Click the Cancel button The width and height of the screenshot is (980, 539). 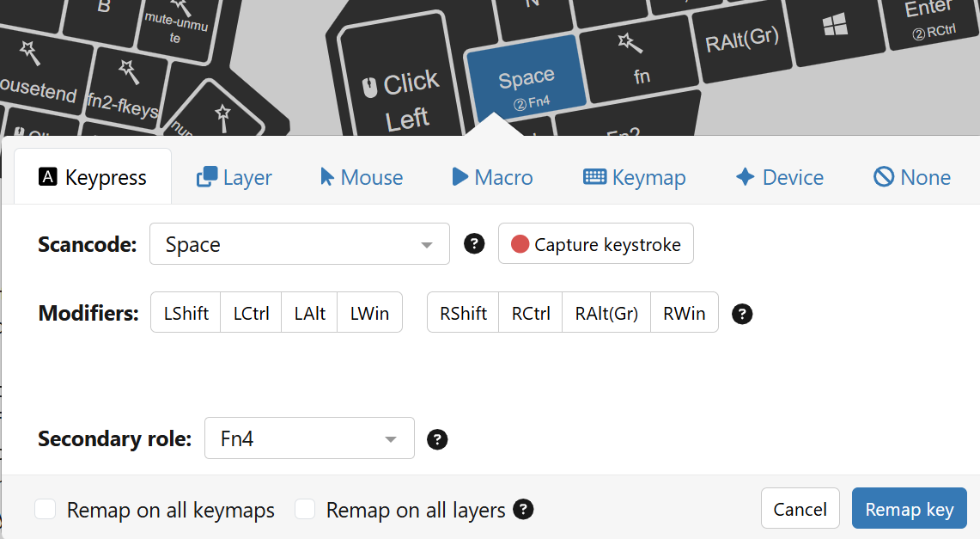click(x=800, y=509)
